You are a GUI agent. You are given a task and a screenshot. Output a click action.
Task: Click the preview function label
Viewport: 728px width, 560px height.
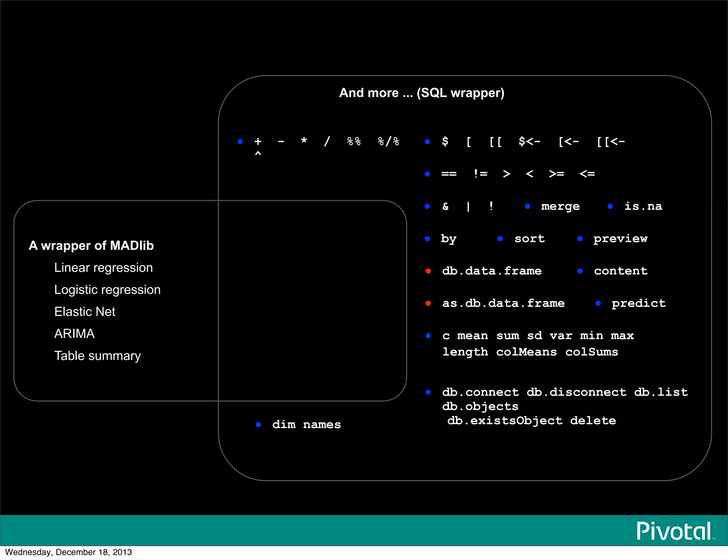coord(620,239)
